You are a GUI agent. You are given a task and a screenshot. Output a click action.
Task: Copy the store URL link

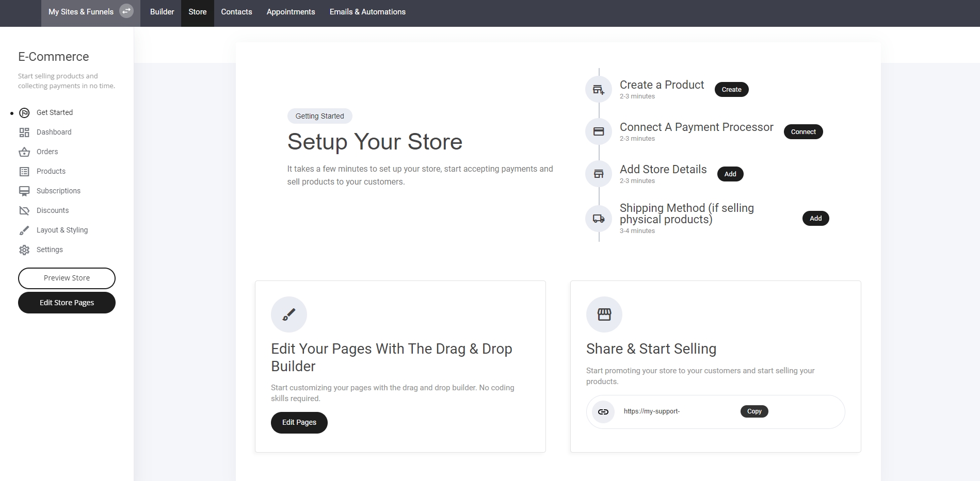tap(754, 411)
